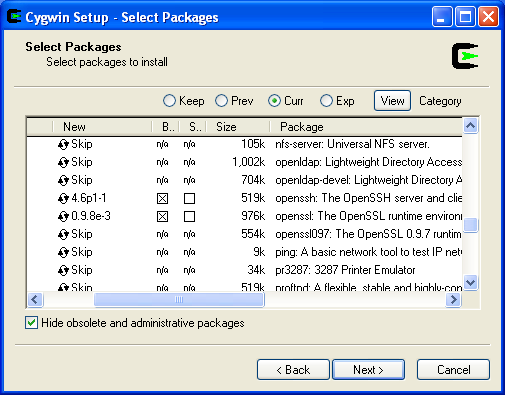Click the cycle icon for pr3287
Image resolution: width=505 pixels, height=395 pixels.
coord(63,271)
